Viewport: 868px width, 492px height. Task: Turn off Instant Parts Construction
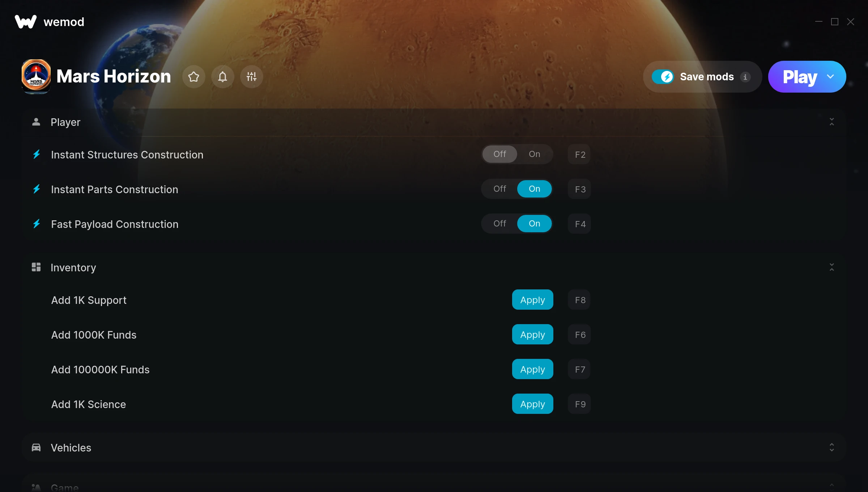click(x=499, y=188)
